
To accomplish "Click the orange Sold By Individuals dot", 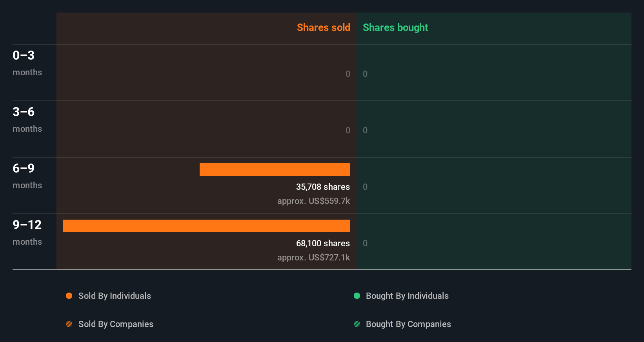I will [x=69, y=296].
